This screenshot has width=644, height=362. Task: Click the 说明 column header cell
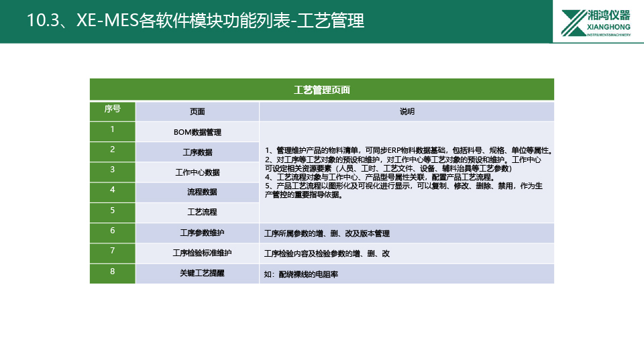[x=407, y=111]
